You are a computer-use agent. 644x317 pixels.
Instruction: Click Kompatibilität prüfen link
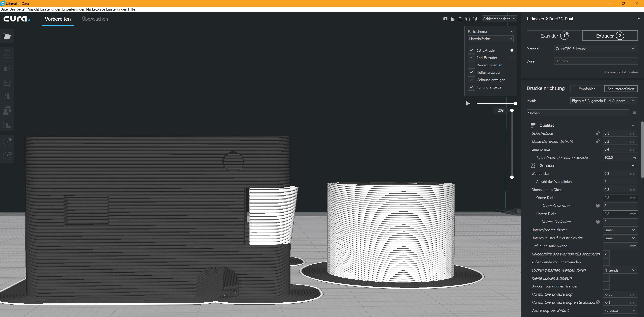click(621, 72)
